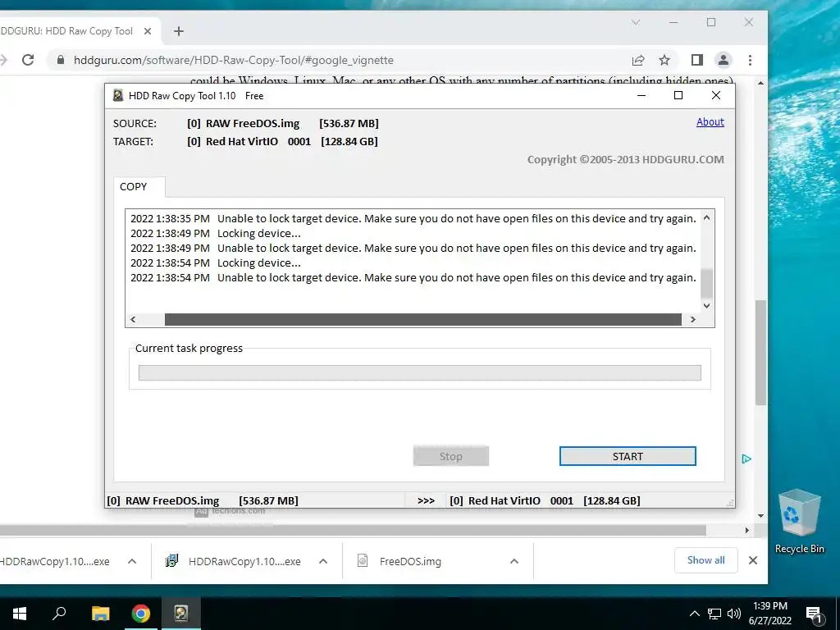Viewport: 840px width, 630px height.
Task: Click the volume tray icon
Action: 734,614
